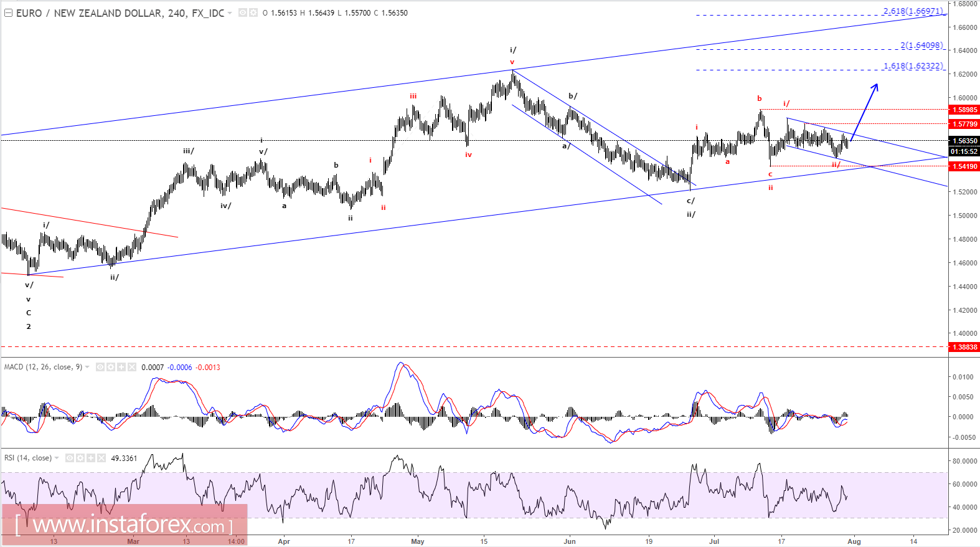Click the Jun date on time axis
Screen dimensions: 980x547
pos(570,541)
